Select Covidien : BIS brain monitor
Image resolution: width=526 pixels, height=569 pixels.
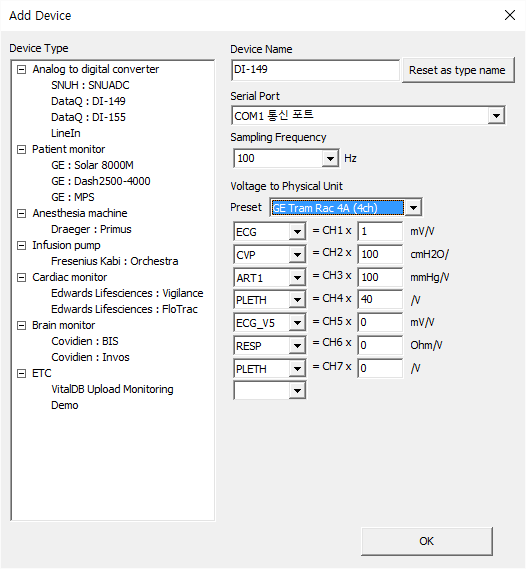coord(85,341)
